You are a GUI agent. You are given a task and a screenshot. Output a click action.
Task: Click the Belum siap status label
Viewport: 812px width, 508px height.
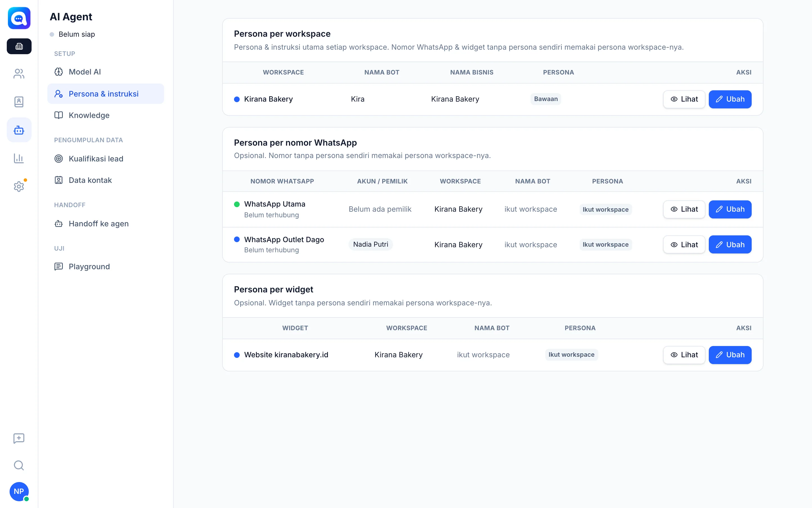click(76, 34)
